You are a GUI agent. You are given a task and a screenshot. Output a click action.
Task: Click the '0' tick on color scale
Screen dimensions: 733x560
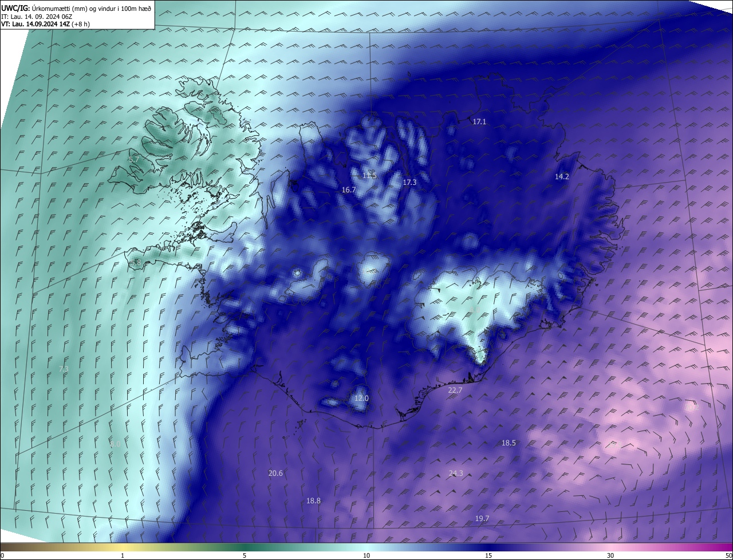click(2, 556)
